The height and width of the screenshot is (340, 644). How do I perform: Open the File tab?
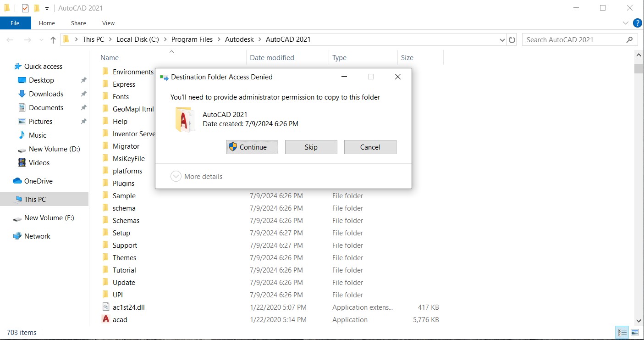15,23
